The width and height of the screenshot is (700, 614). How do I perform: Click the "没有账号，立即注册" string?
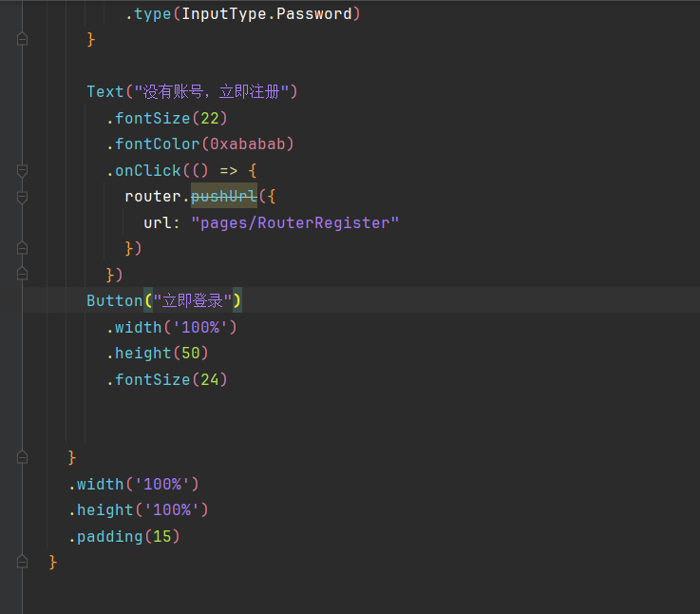coord(211,91)
